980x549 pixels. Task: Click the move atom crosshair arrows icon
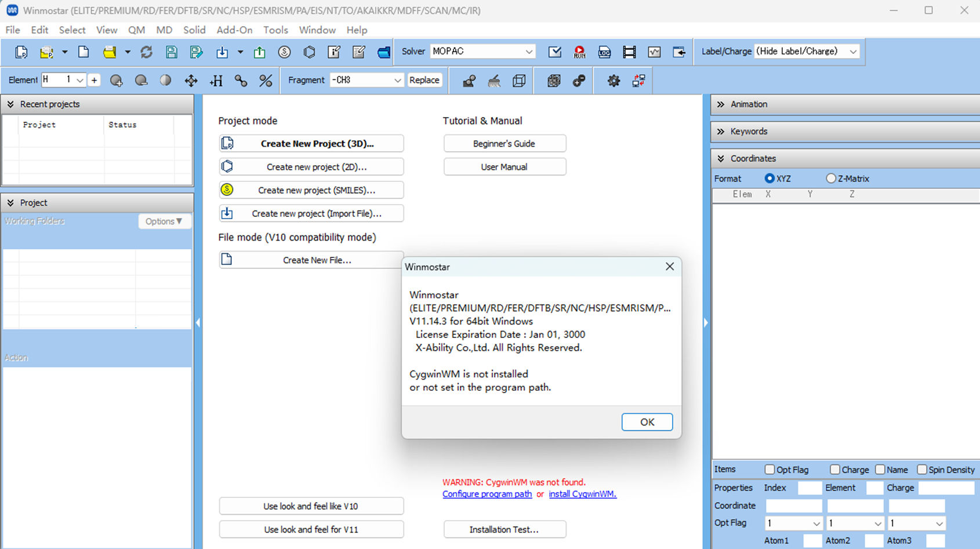(191, 81)
